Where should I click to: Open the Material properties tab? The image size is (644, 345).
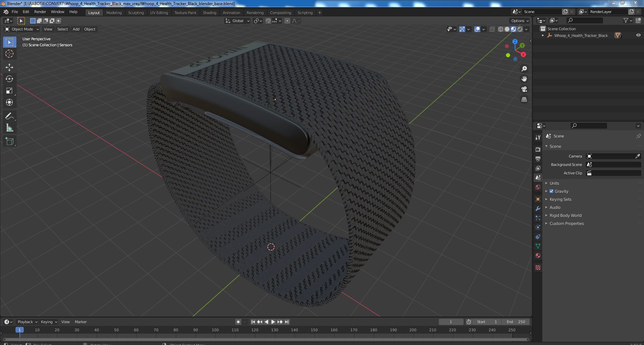tap(538, 255)
